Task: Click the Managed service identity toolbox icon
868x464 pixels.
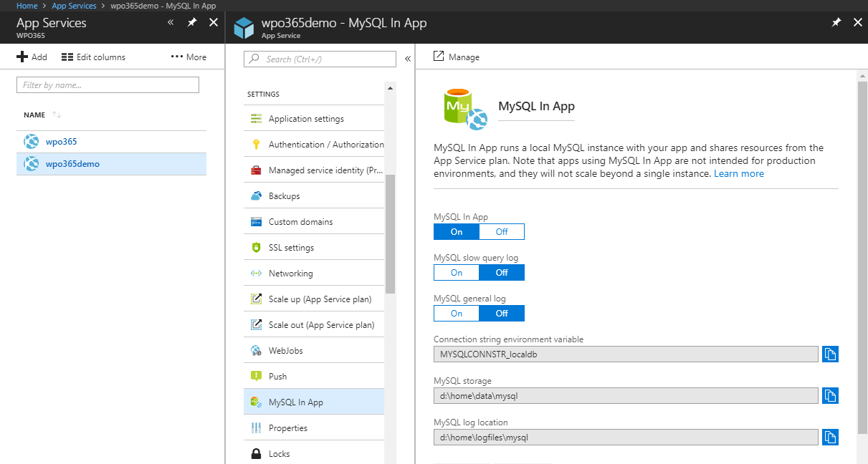Action: click(x=256, y=170)
